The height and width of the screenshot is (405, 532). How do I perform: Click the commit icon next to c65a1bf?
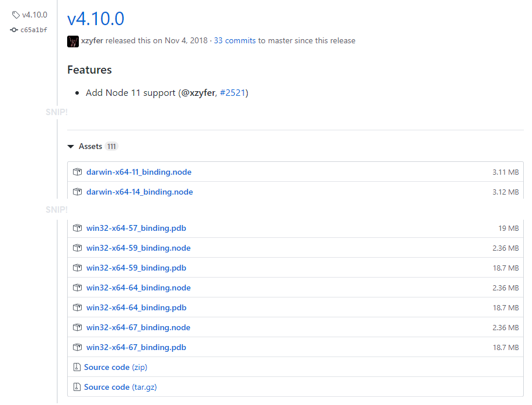point(13,30)
